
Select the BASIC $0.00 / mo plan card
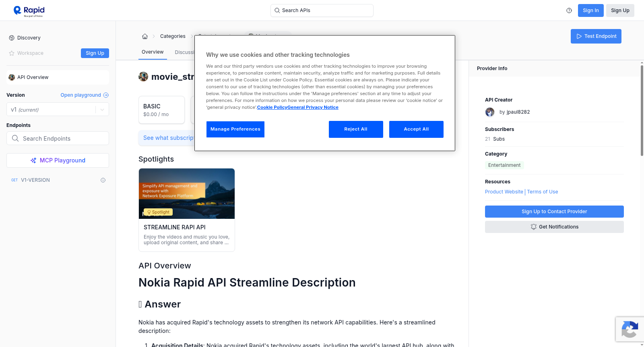(x=161, y=110)
